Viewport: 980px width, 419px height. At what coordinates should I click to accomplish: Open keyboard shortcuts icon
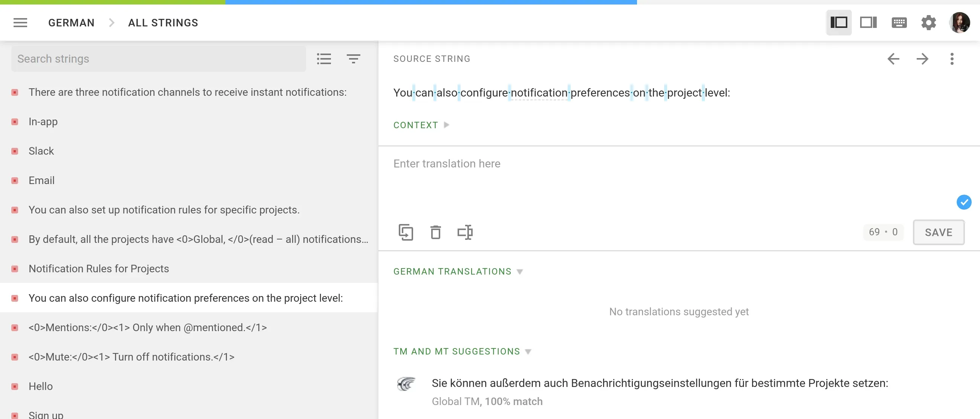899,23
